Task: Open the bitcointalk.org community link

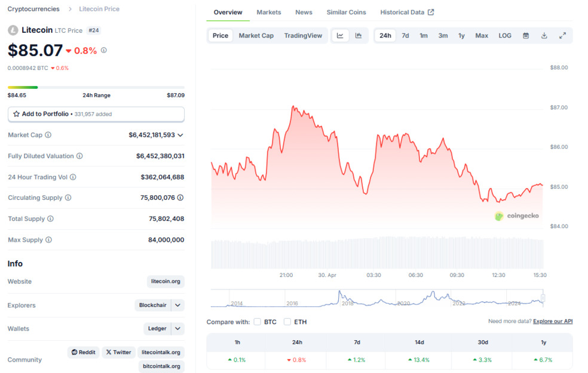Action: tap(161, 366)
